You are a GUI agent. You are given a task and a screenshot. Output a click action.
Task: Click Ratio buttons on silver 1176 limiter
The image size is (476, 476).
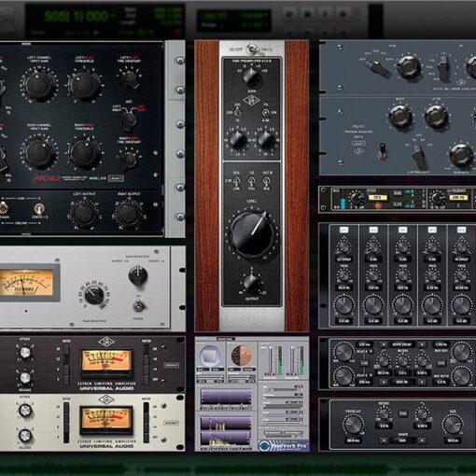pyautogui.click(x=66, y=423)
